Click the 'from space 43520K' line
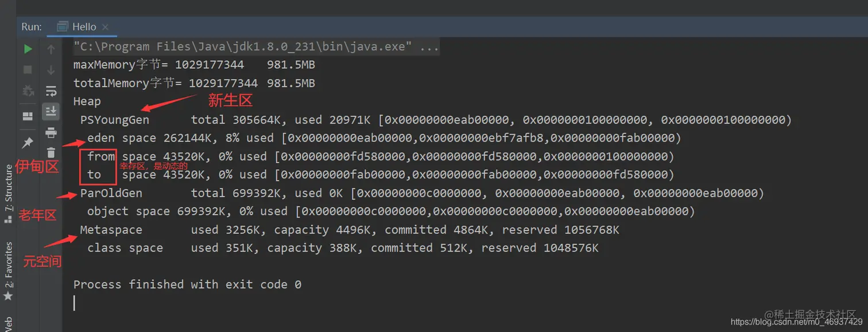The width and height of the screenshot is (868, 332). tap(381, 157)
